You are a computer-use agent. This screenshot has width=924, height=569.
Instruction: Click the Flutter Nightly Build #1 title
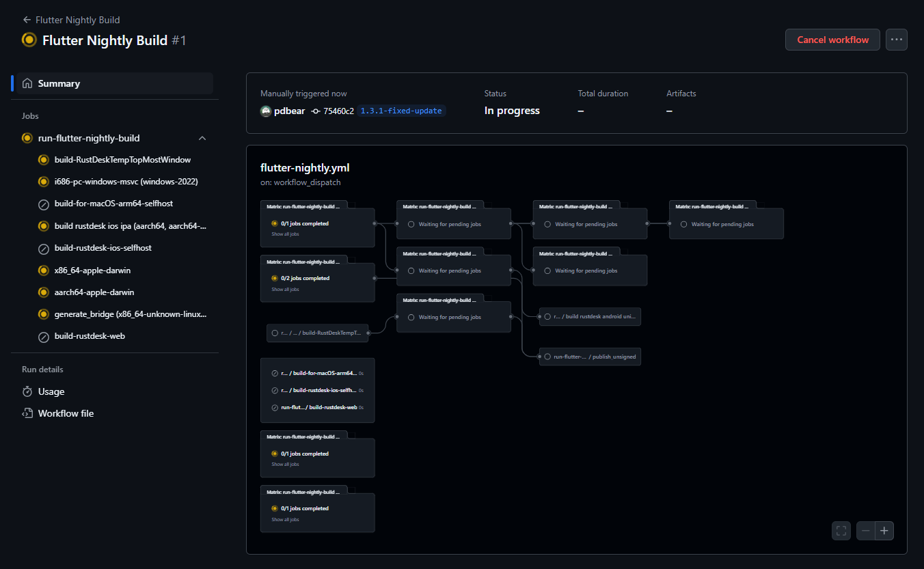coord(114,40)
